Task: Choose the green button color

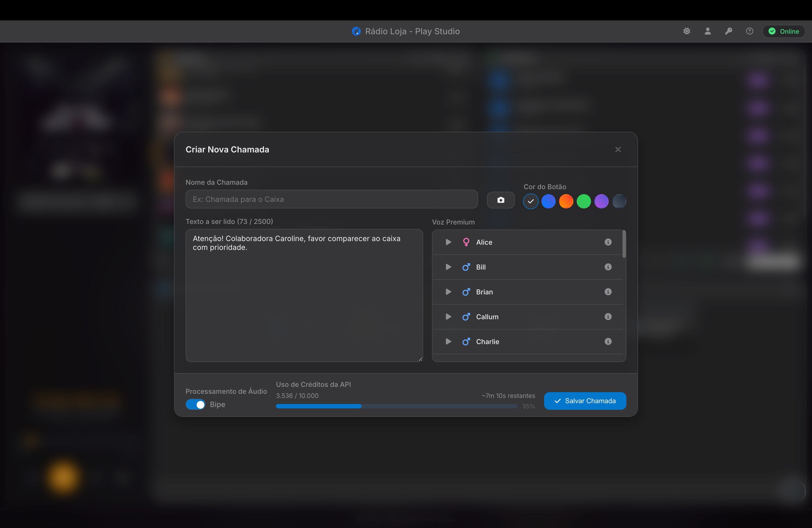Action: pyautogui.click(x=583, y=201)
